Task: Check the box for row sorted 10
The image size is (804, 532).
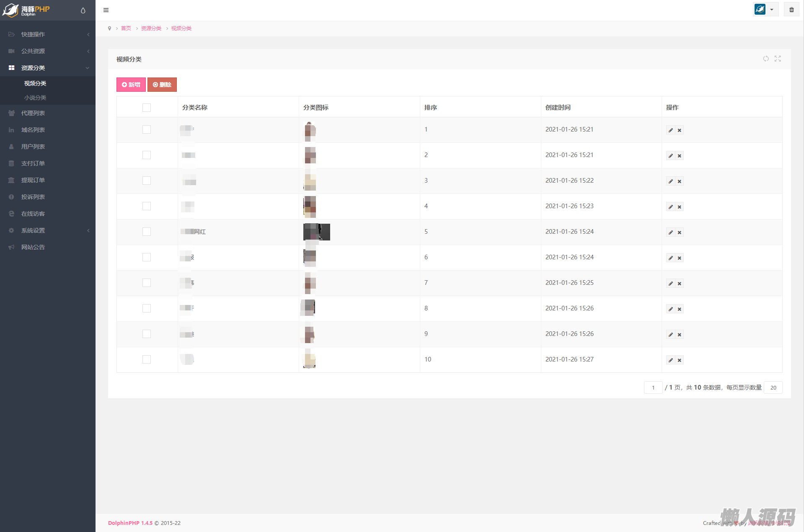Action: click(x=147, y=359)
